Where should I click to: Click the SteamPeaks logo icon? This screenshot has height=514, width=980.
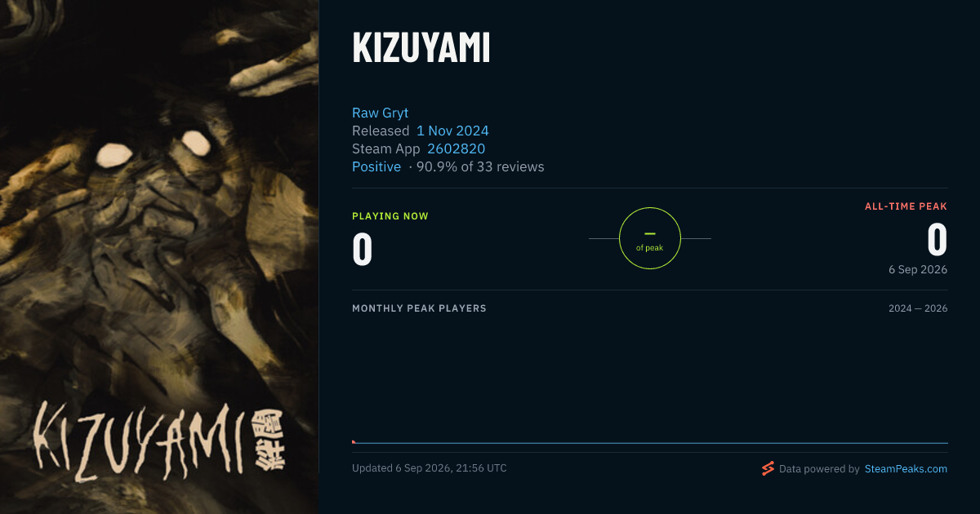pyautogui.click(x=768, y=468)
